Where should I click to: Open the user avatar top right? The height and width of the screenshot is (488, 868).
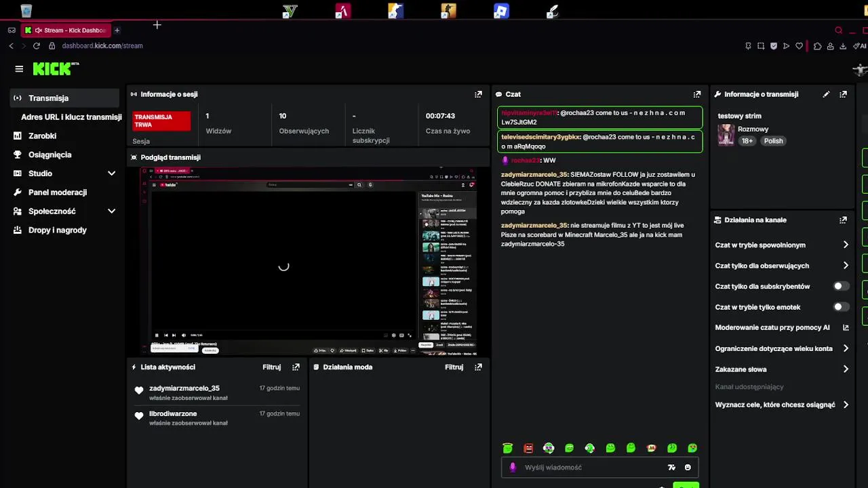pos(860,69)
